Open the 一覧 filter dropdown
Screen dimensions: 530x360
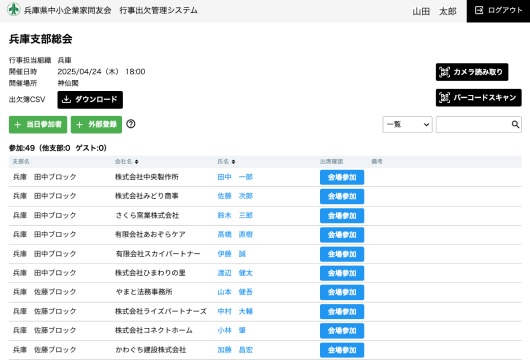407,124
